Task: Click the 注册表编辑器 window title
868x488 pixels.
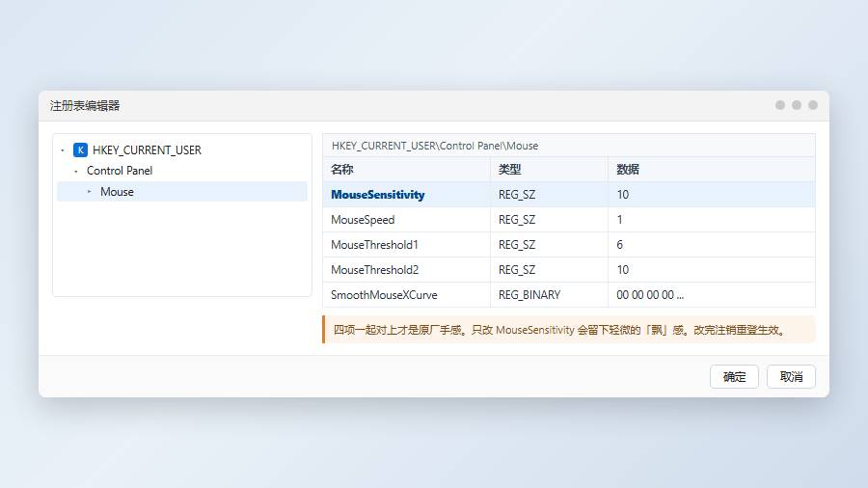Action: pos(85,106)
